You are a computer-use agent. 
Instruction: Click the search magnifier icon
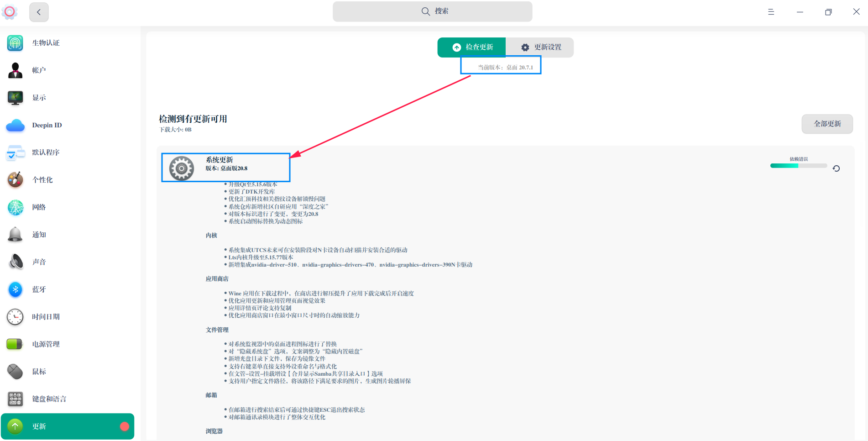pos(425,11)
